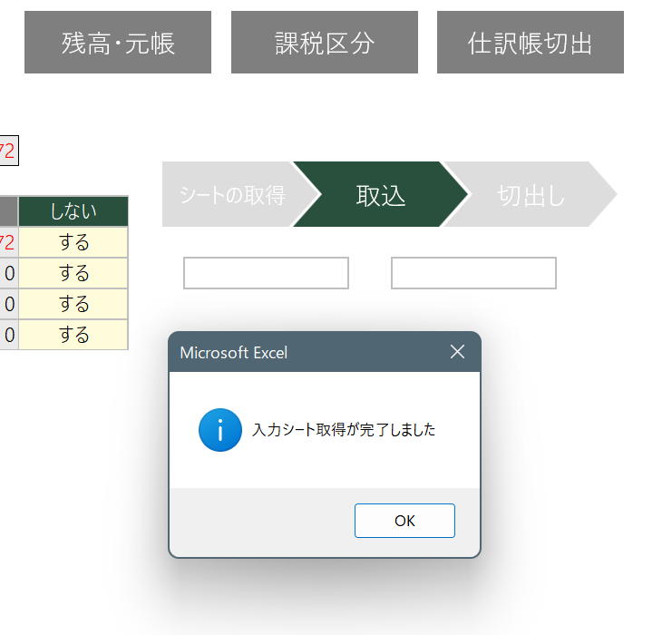Click the blue information icon
The height and width of the screenshot is (635, 672).
pos(220,430)
